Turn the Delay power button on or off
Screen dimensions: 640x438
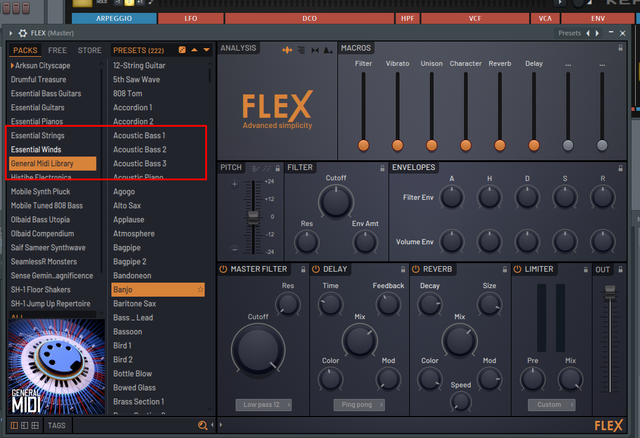point(316,269)
